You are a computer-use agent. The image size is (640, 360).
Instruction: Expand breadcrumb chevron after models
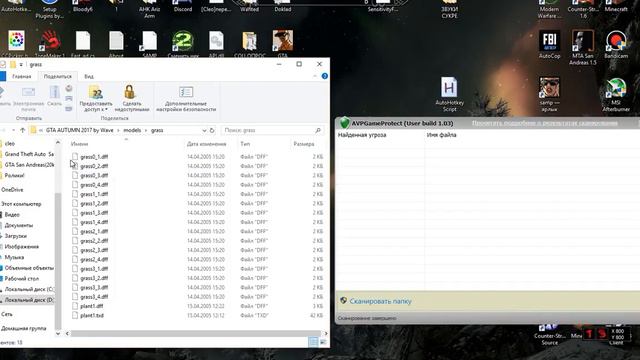pos(146,130)
